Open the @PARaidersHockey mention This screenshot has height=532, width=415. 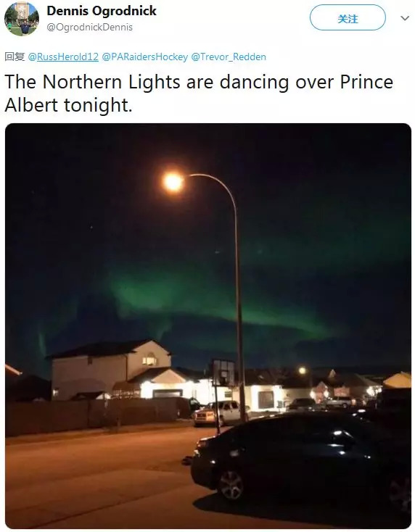144,57
